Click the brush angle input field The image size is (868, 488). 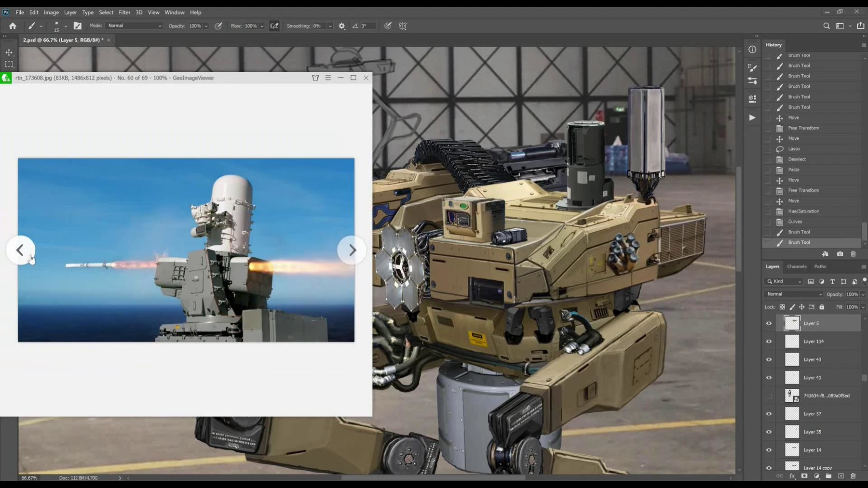click(367, 26)
